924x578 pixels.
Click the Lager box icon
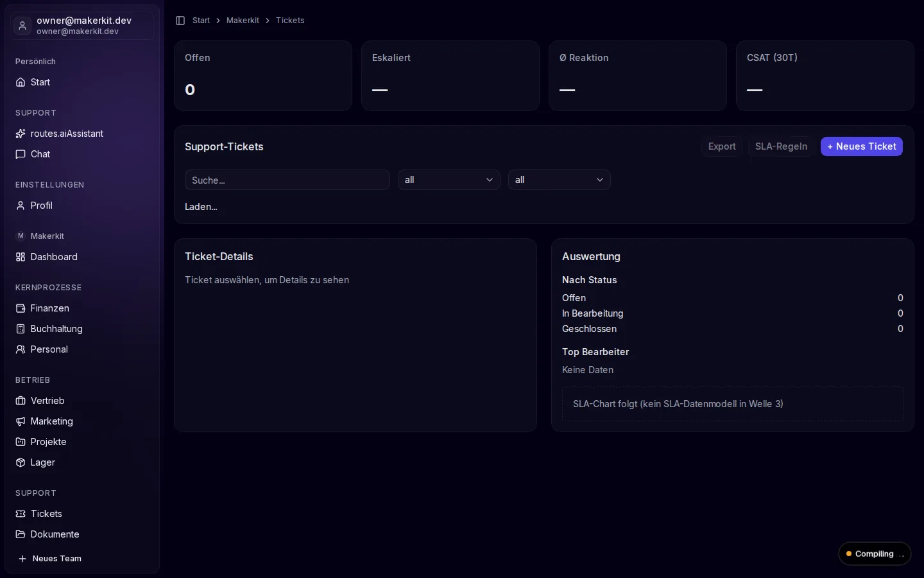coord(21,462)
